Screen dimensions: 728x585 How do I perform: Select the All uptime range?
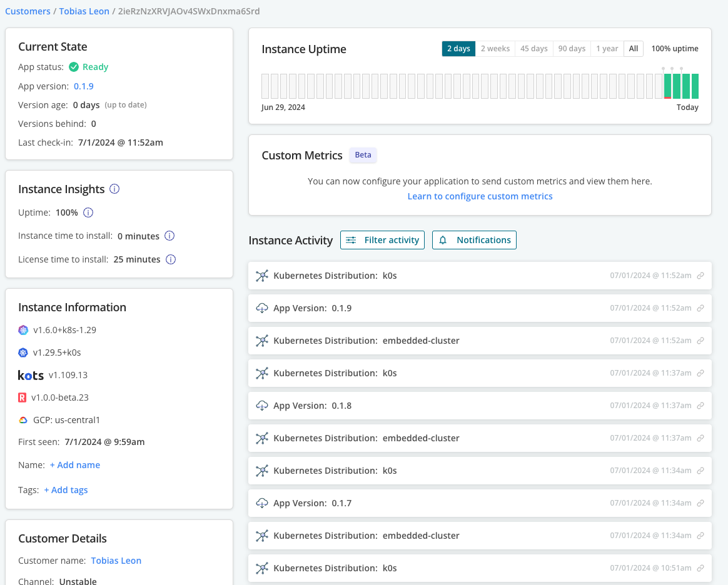[x=633, y=48]
